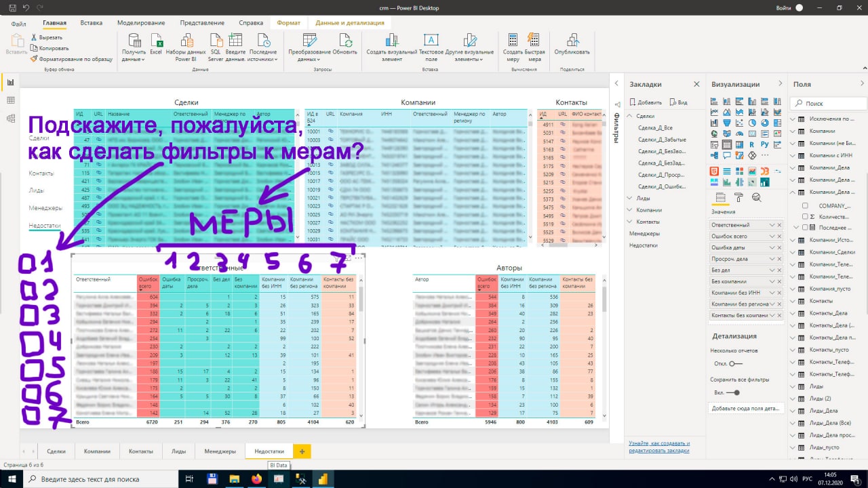Open the Справка ribbon tab
The width and height of the screenshot is (868, 488).
[x=251, y=23]
